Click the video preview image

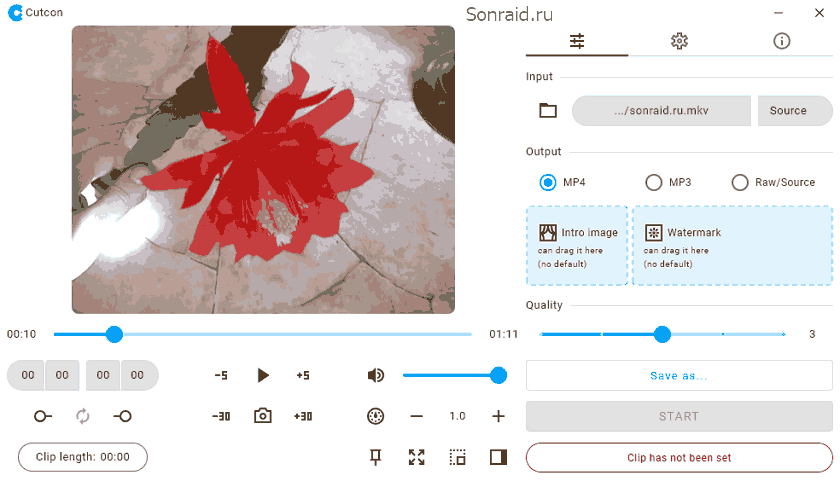point(263,170)
